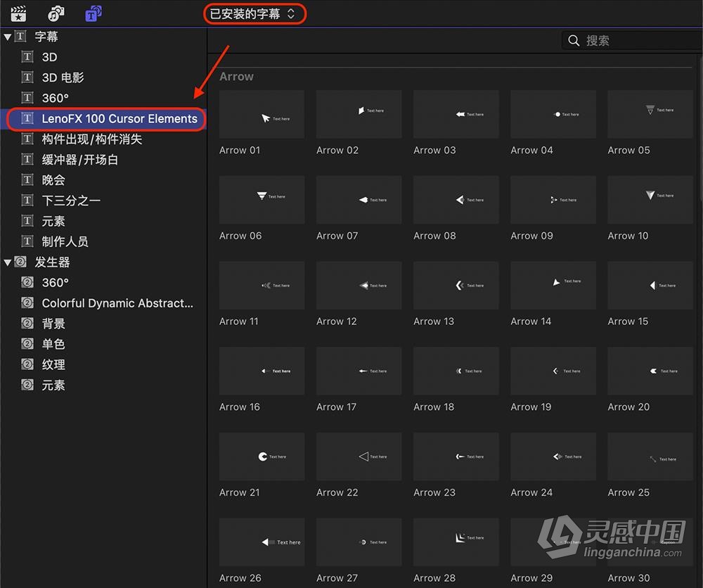Select the Arrow 27 title thumbnail
703x588 pixels.
(x=359, y=543)
